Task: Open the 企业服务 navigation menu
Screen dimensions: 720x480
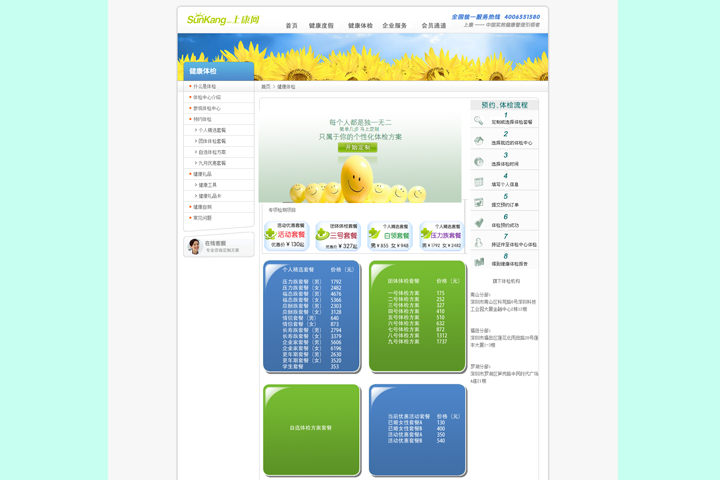Action: tap(394, 26)
